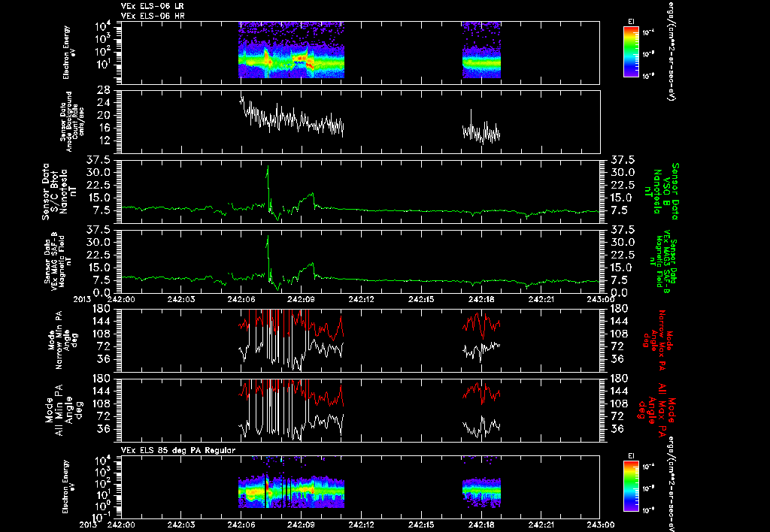Click the 'El' label above the top color bar
Screen dimensions: 770x532
631,21
